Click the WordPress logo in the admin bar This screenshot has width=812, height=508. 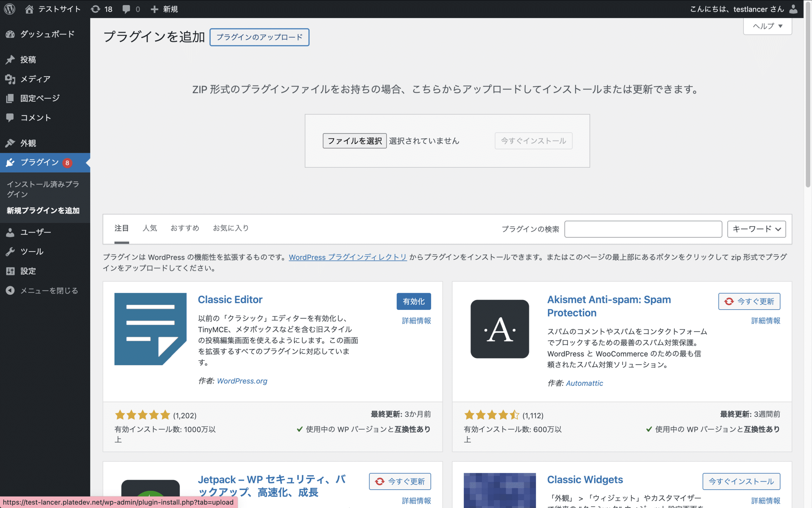click(x=10, y=9)
